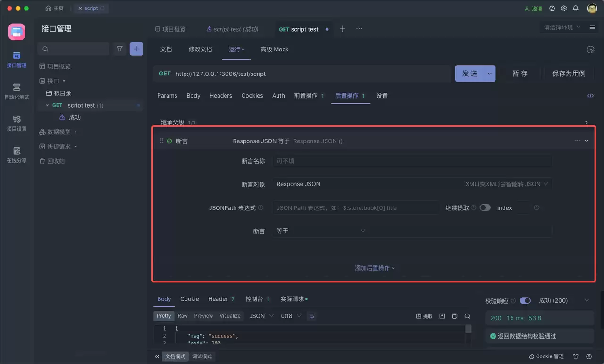
Task: Toggle the 继续提取 switch
Action: pos(485,207)
